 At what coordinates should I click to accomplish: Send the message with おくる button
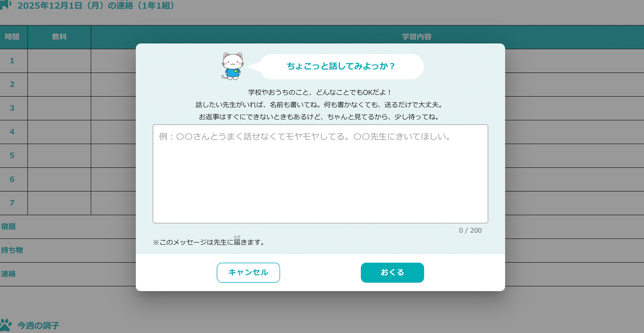[x=392, y=272]
